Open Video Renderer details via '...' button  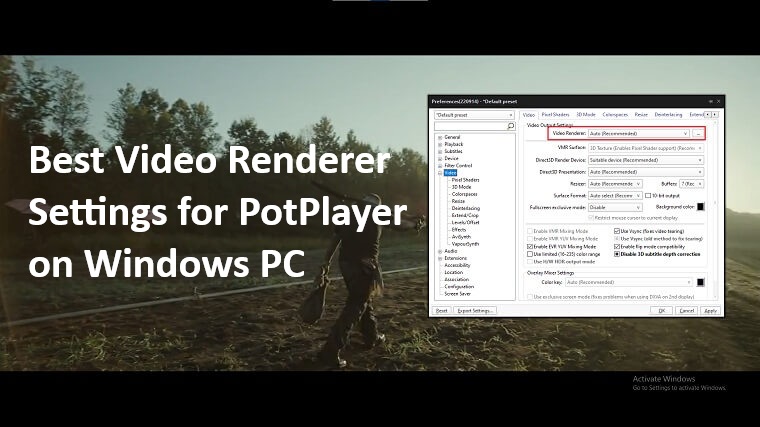pos(698,133)
